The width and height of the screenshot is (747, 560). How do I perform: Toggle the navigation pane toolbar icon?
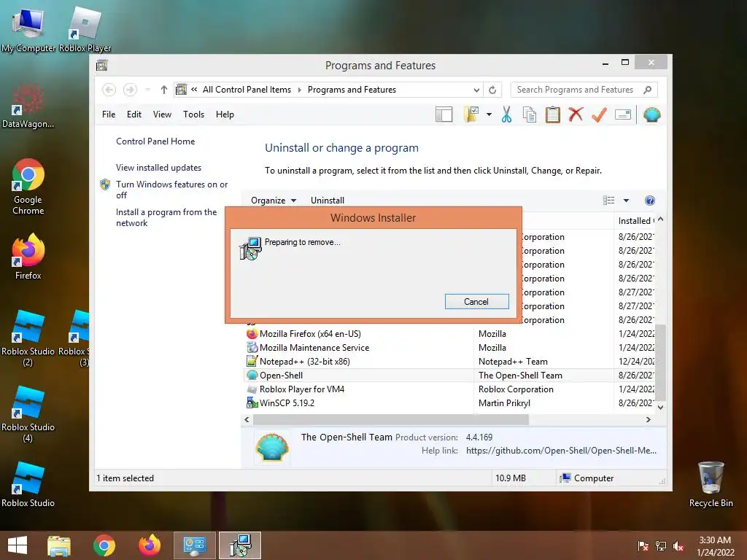pos(444,114)
